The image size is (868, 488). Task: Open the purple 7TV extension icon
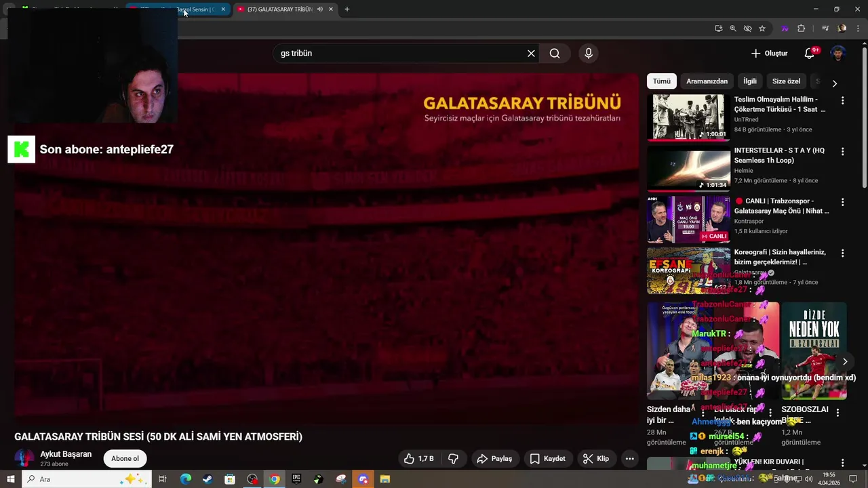785,28
